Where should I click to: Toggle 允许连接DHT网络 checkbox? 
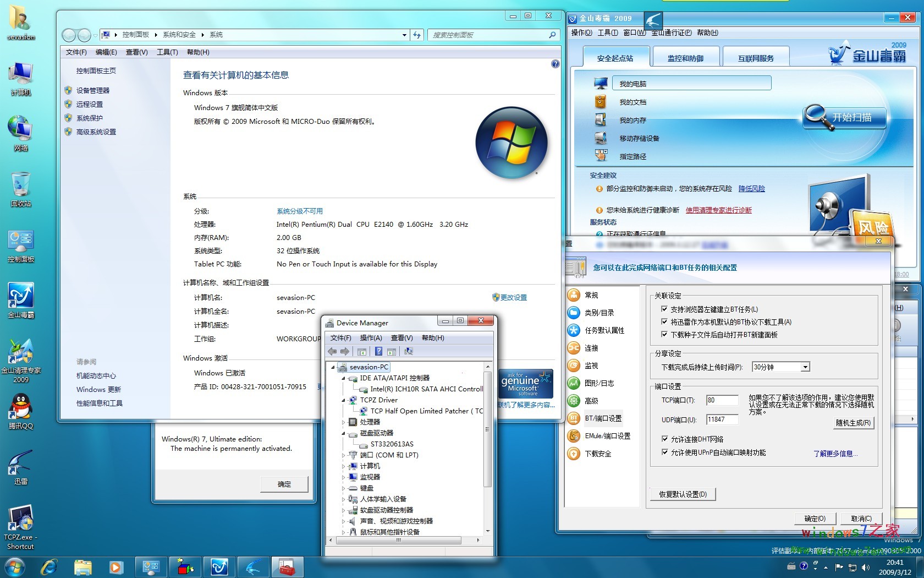(x=664, y=439)
